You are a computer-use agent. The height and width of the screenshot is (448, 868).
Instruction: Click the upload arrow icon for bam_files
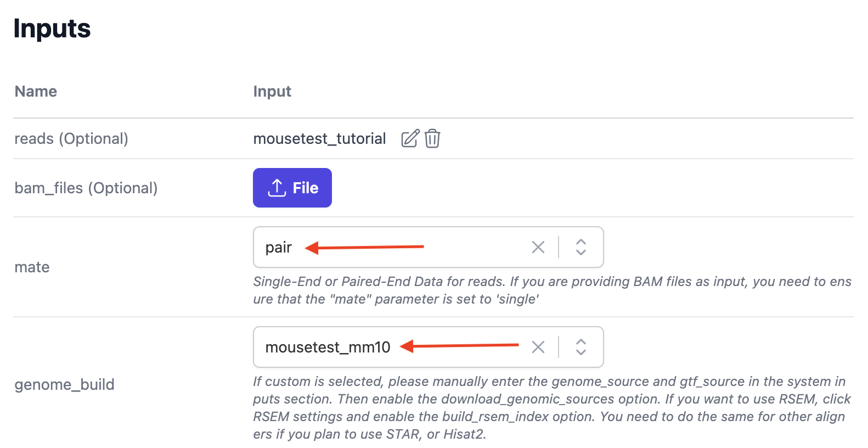[x=277, y=188]
